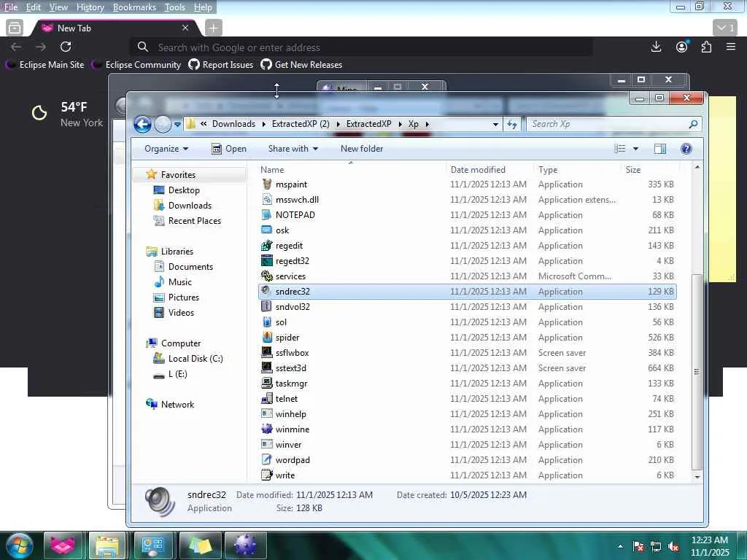Viewport: 747px width, 560px height.
Task: Select the NOTEPAD application icon
Action: 267,215
